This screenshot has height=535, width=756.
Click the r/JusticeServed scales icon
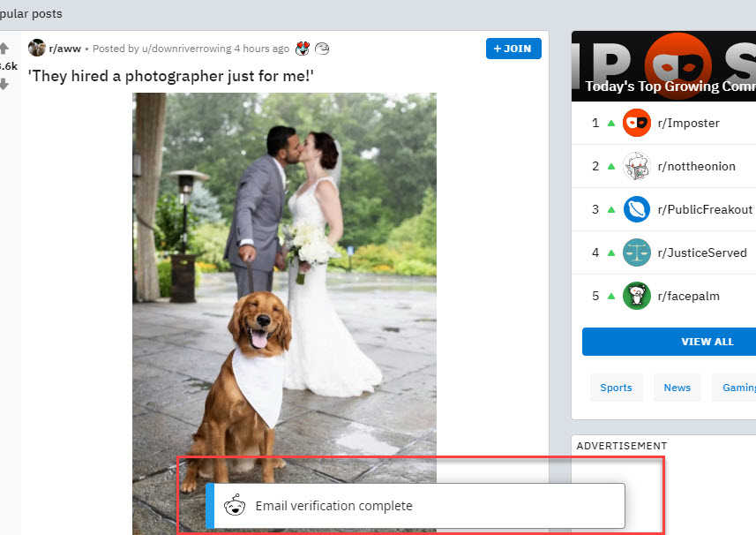636,252
